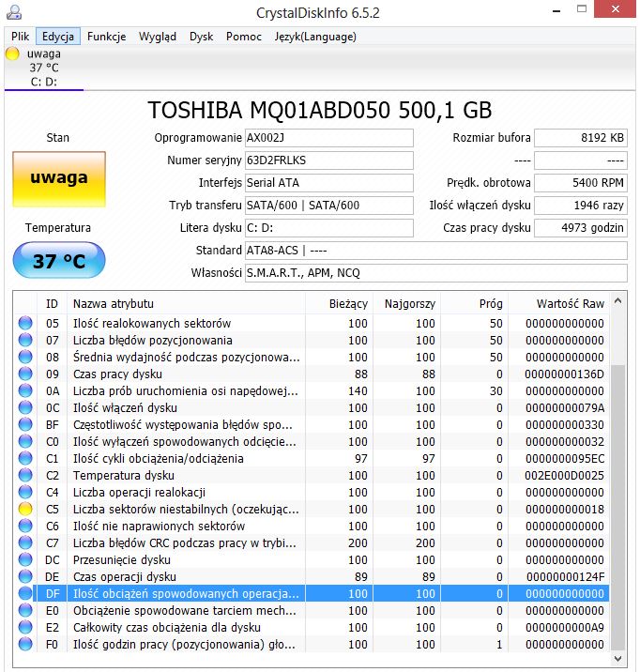Open the Dysk menu
The image size is (640, 672).
[x=202, y=37]
